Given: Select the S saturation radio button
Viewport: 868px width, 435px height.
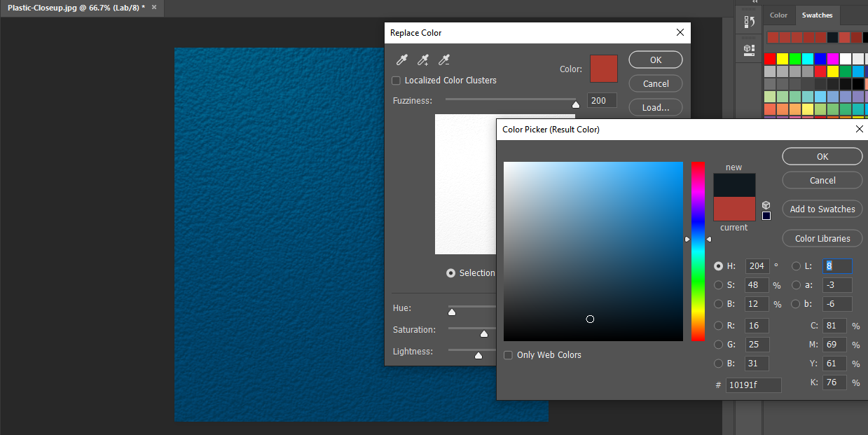Looking at the screenshot, I should [x=718, y=285].
